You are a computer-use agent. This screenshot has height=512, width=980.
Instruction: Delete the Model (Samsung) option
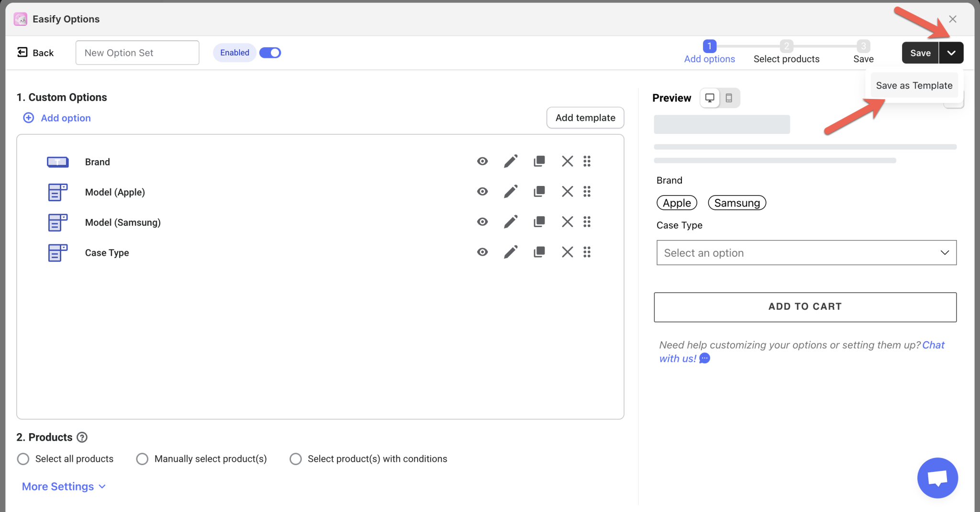[567, 221]
